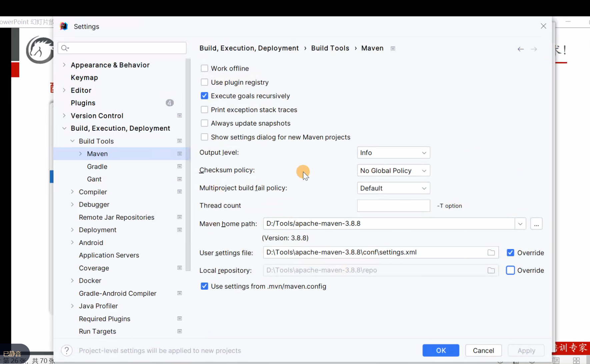Expand the Debugger node
This screenshot has width=590, height=364.
72,204
